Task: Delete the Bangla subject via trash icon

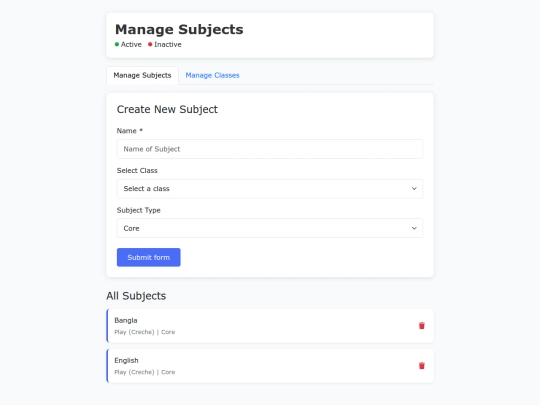Action: [422, 325]
